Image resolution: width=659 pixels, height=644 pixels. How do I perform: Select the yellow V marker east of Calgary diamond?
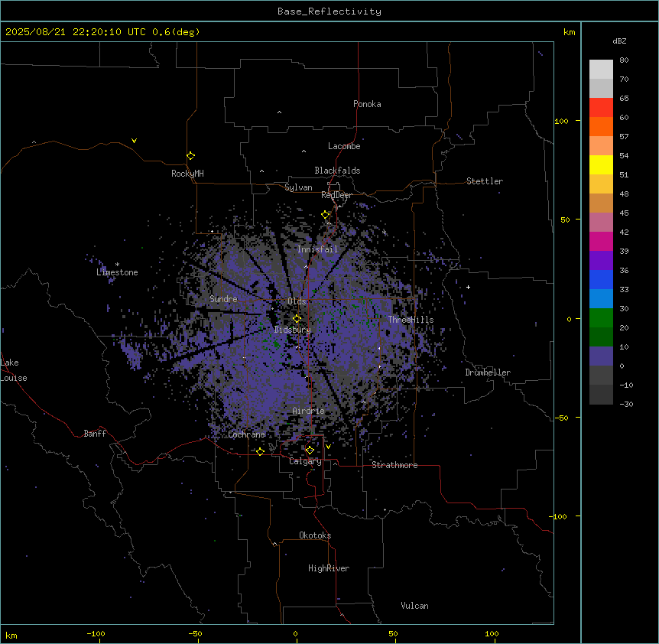tap(328, 447)
